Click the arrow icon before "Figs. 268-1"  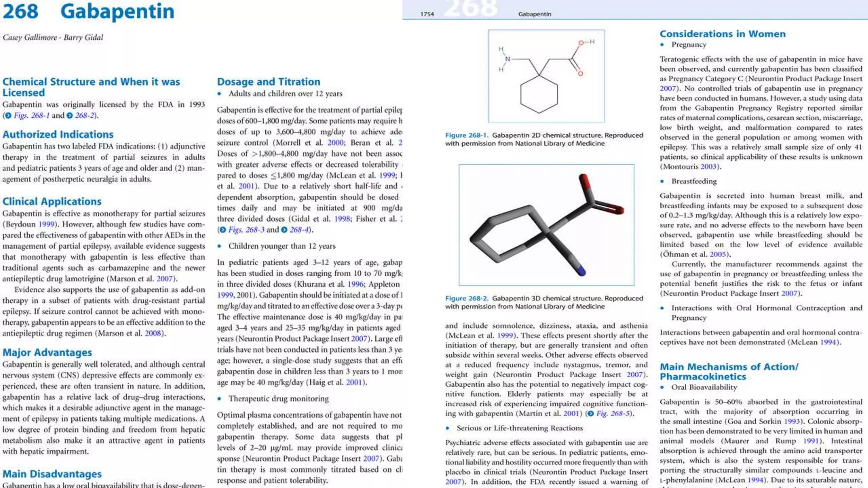tap(8, 116)
